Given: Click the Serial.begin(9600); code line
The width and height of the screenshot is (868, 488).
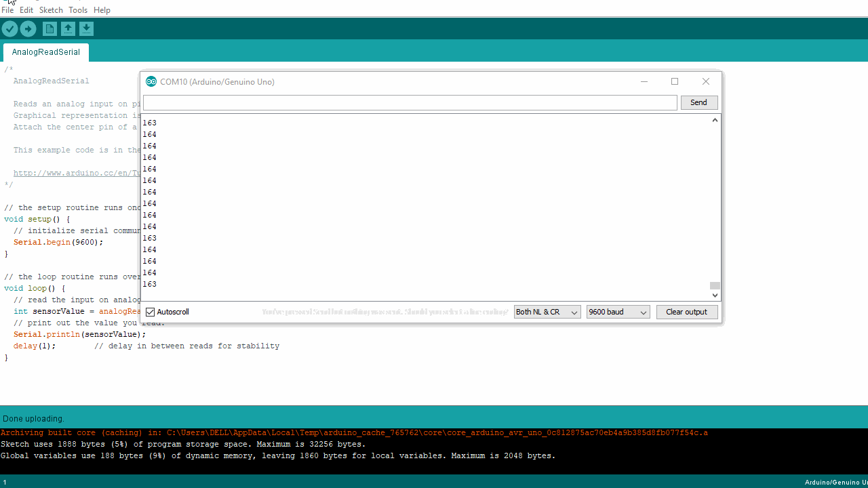Looking at the screenshot, I should pyautogui.click(x=58, y=242).
